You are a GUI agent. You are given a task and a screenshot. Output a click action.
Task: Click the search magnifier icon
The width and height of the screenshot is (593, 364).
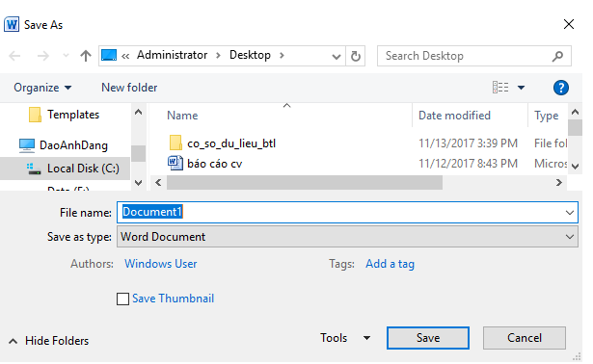[557, 56]
